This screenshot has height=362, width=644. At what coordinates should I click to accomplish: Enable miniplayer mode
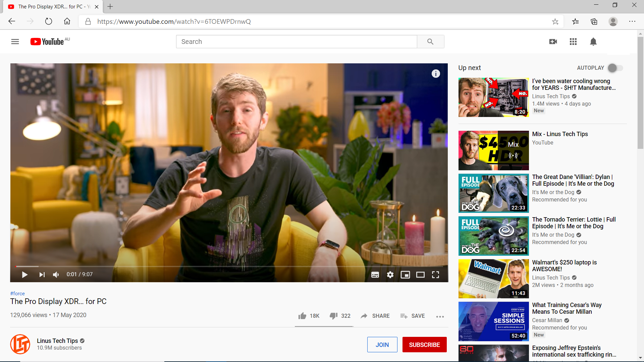click(405, 275)
